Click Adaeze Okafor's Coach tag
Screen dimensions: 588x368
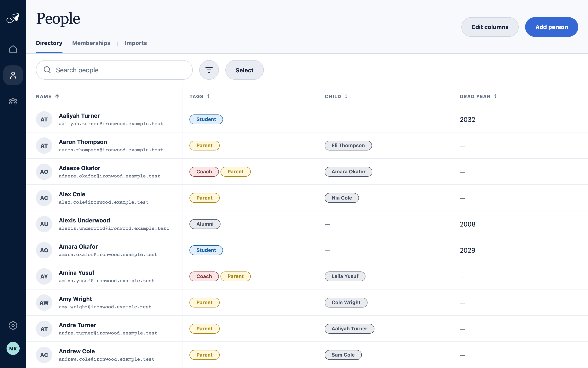tap(204, 172)
